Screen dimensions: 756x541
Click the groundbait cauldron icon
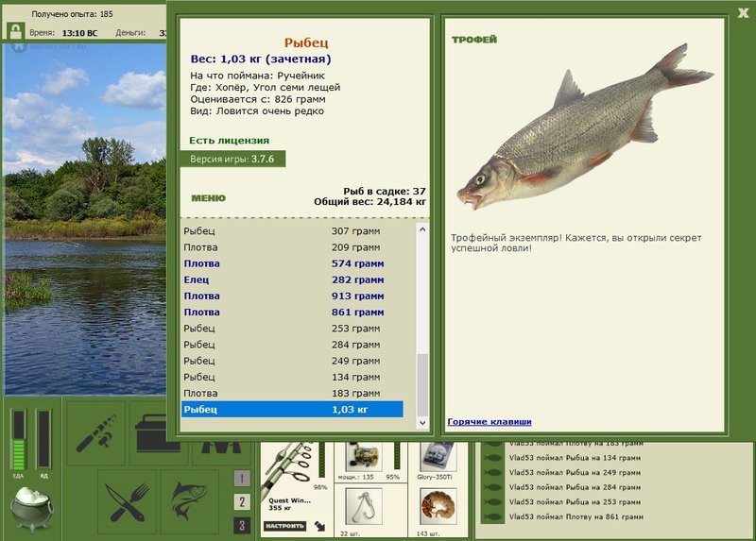coord(32,508)
